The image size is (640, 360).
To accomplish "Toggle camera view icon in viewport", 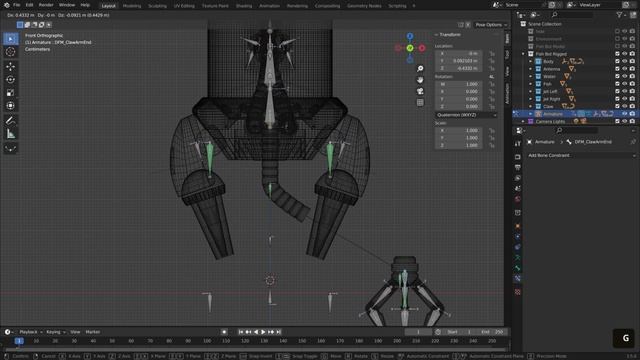I will click(420, 91).
